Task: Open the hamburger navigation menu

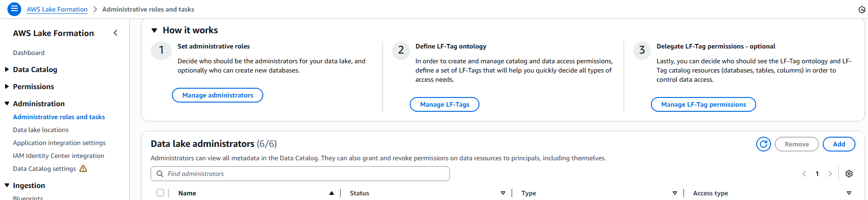Action: [x=14, y=9]
